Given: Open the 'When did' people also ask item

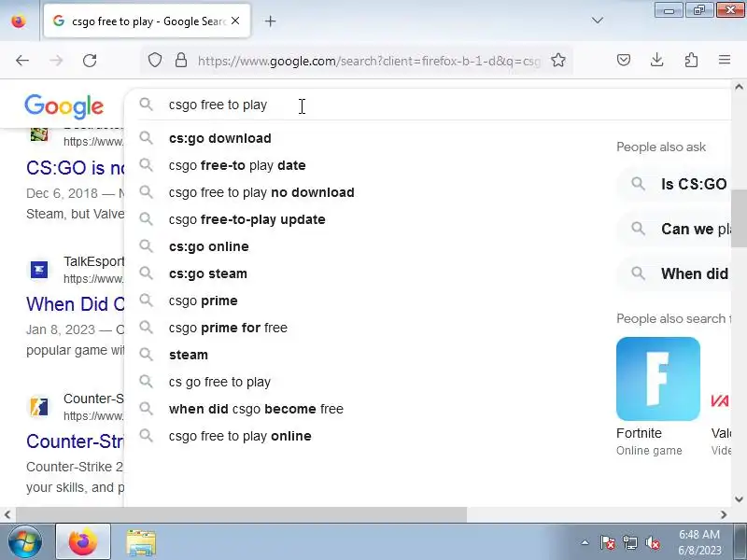Looking at the screenshot, I should click(x=673, y=273).
